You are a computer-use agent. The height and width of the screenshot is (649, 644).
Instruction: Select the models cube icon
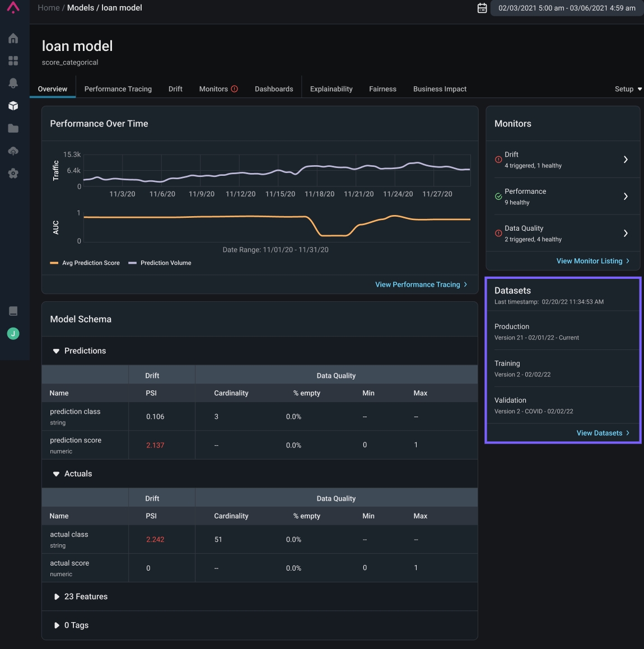pos(13,106)
